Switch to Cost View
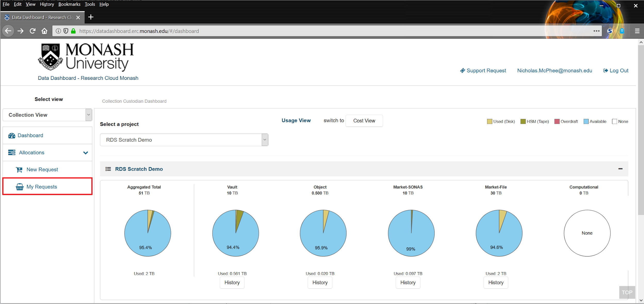644x304 pixels. (x=364, y=121)
